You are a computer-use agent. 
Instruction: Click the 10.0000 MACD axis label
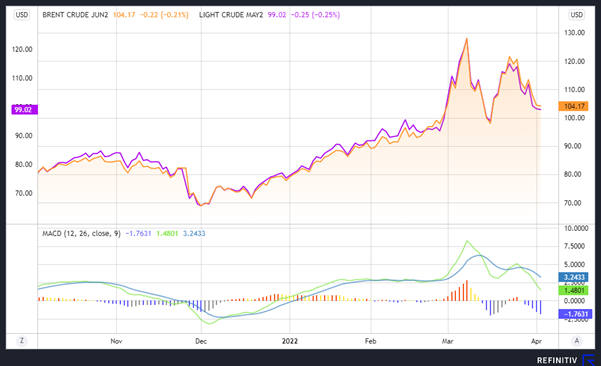tap(576, 228)
